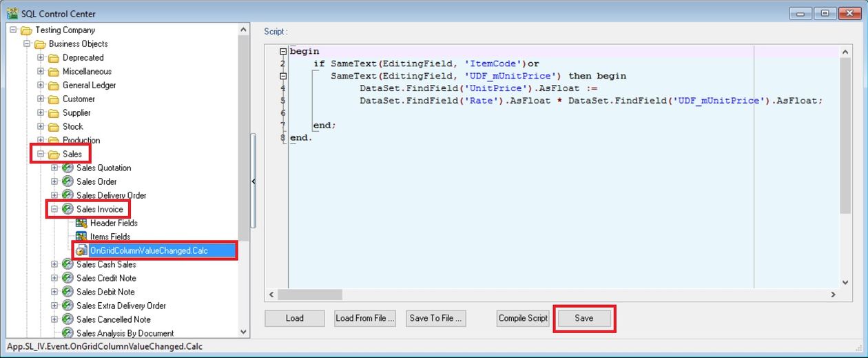The height and width of the screenshot is (358, 868).
Task: Click the SQL Control Center title icon
Action: [x=12, y=14]
